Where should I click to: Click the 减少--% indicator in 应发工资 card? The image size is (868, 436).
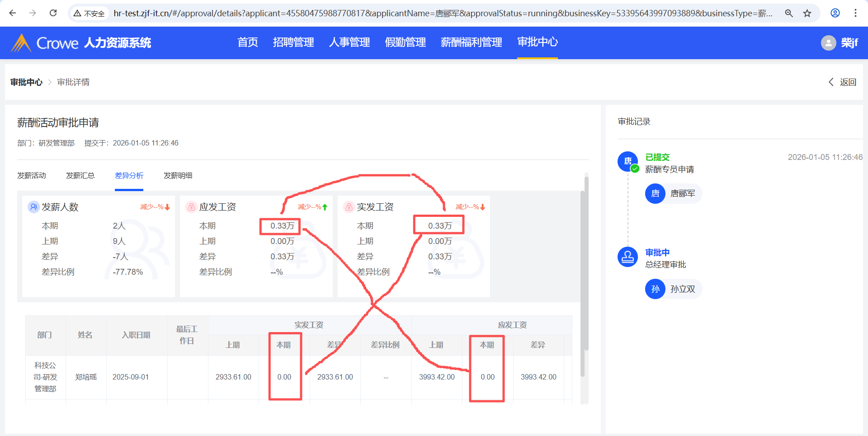click(312, 207)
